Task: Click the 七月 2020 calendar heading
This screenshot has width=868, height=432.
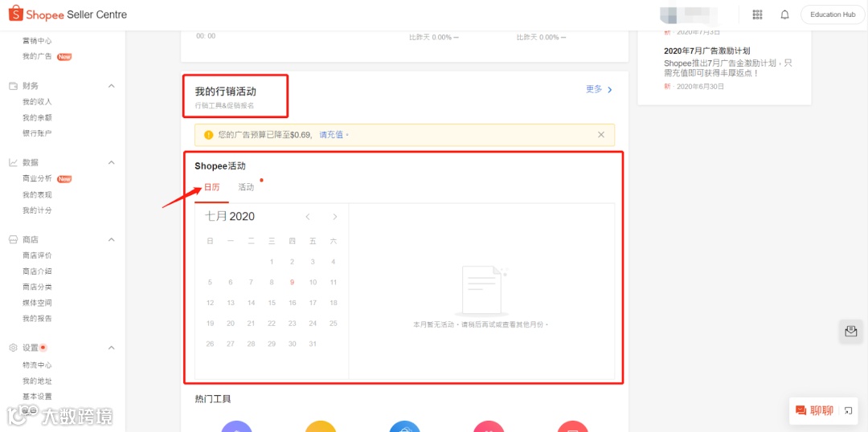Action: pyautogui.click(x=230, y=216)
